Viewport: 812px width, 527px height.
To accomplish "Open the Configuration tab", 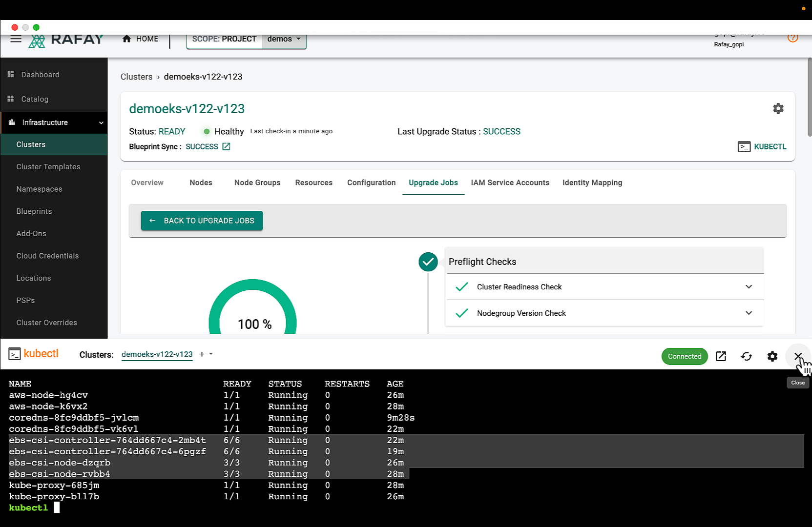I will [371, 182].
